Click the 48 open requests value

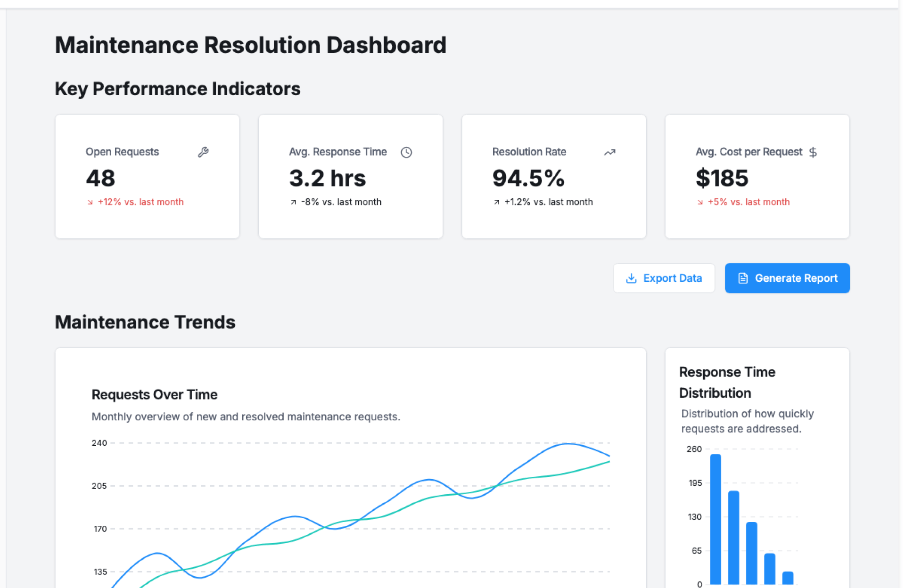(x=100, y=178)
